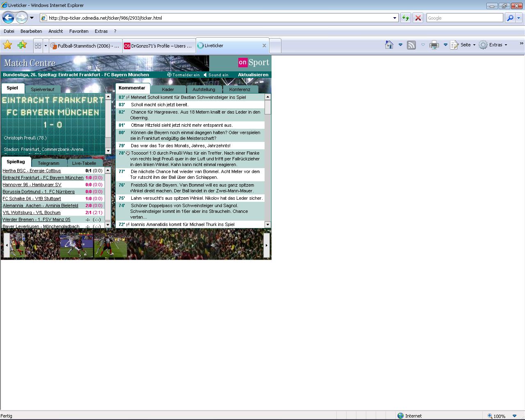Switch to DrGonzo71's Profile tab
The height and width of the screenshot is (420, 525).
pos(159,46)
